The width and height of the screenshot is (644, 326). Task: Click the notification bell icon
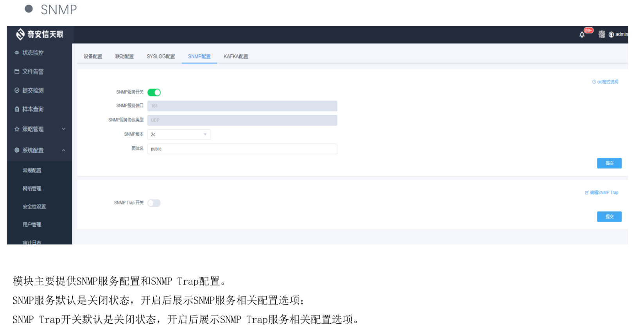click(582, 35)
